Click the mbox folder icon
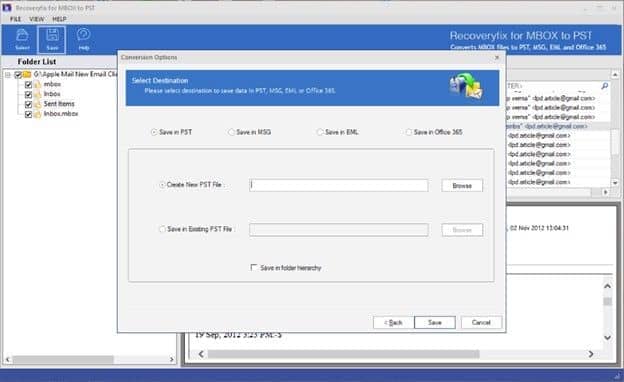 [37, 84]
